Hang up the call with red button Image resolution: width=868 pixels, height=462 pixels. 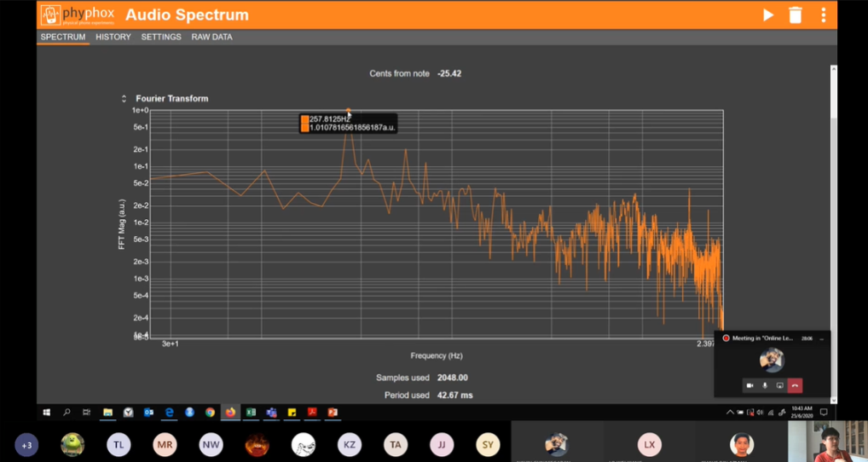[795, 386]
